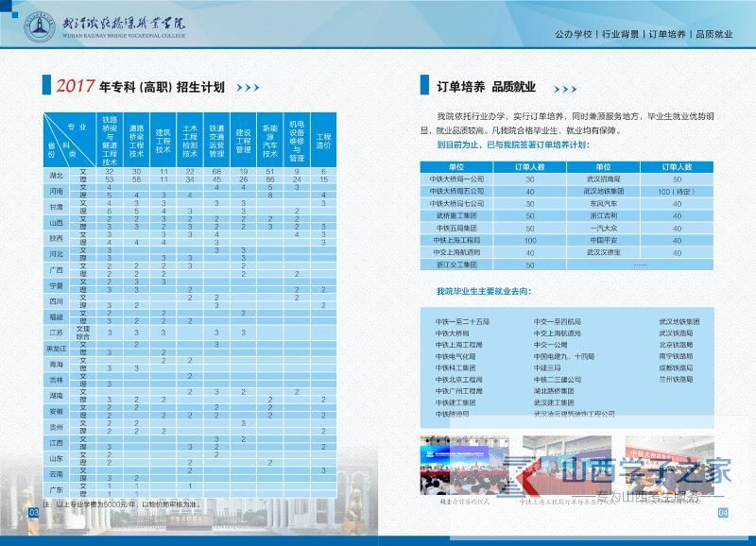
Task: Click the triple chevron beside the 订单培养 品质就业 heading
Action: click(565, 89)
